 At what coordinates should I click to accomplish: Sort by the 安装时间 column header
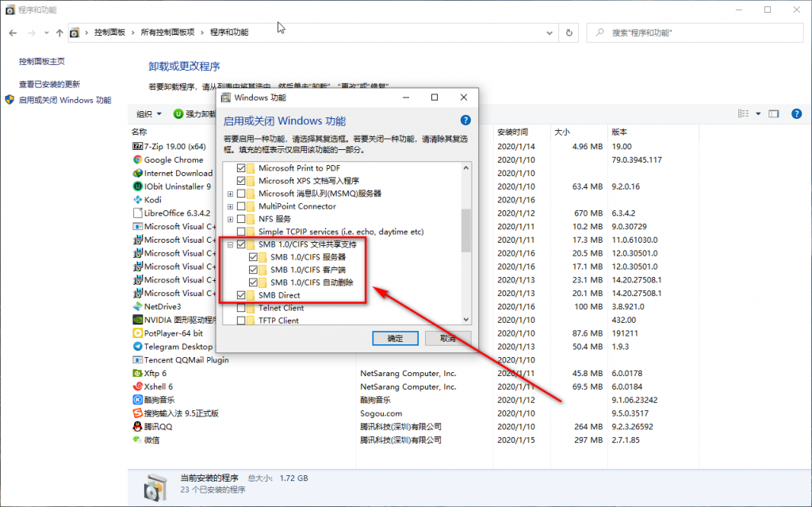521,133
